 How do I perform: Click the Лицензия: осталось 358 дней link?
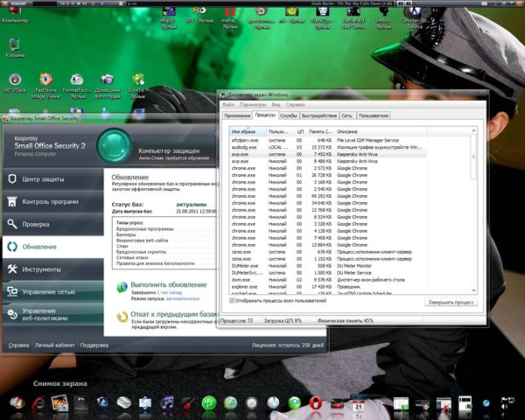point(288,345)
